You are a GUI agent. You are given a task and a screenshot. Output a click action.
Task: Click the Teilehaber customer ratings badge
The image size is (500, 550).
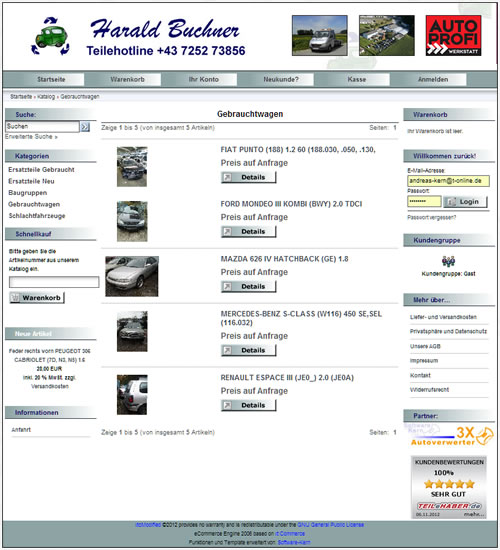click(449, 487)
